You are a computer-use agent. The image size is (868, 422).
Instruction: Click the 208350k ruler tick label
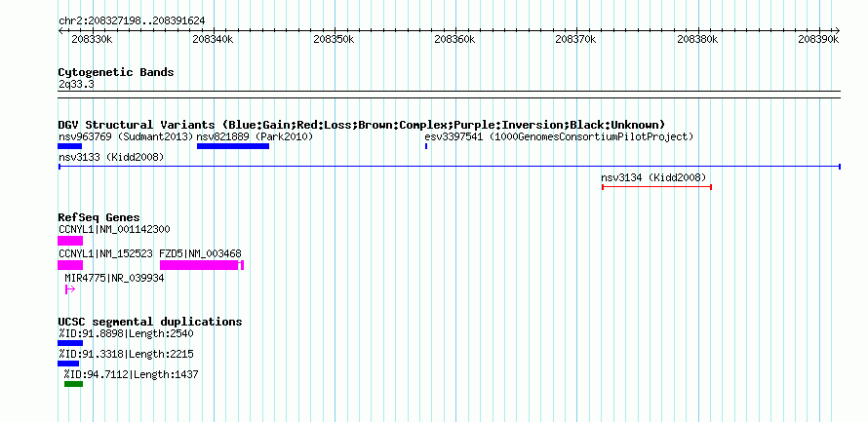(334, 39)
